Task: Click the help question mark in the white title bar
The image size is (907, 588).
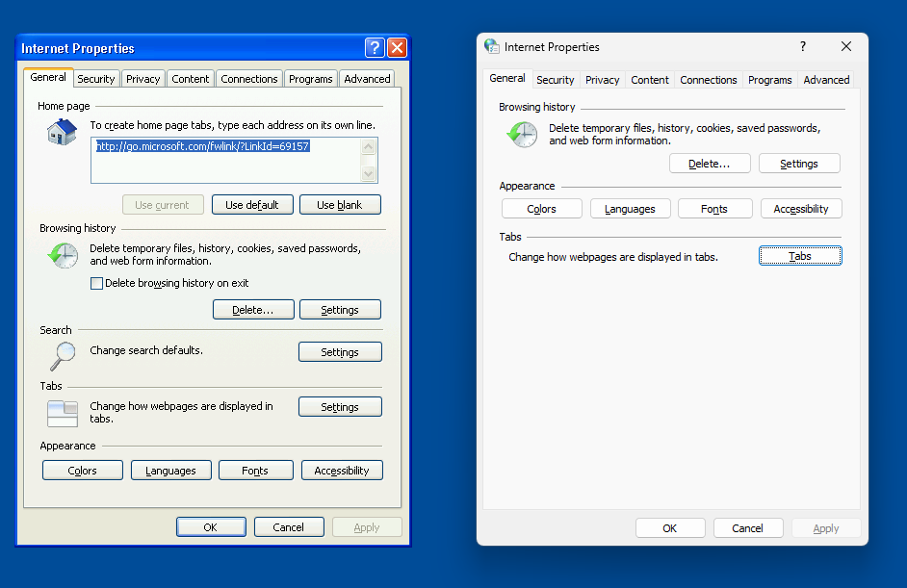Action: [x=803, y=46]
